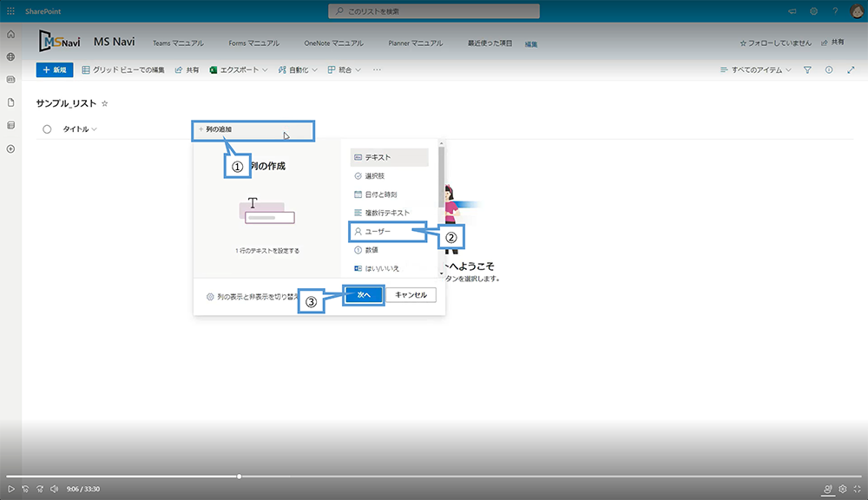
Task: Open 最近使った項目 navigation tab
Action: pyautogui.click(x=490, y=43)
